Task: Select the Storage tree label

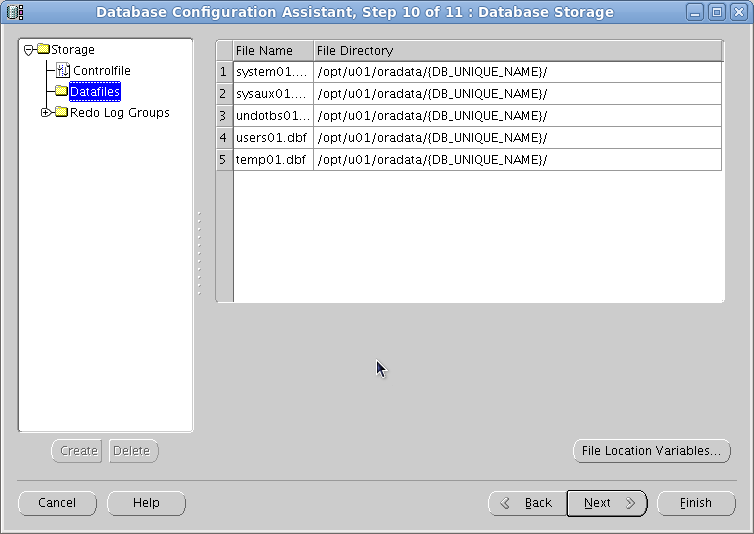Action: (73, 50)
